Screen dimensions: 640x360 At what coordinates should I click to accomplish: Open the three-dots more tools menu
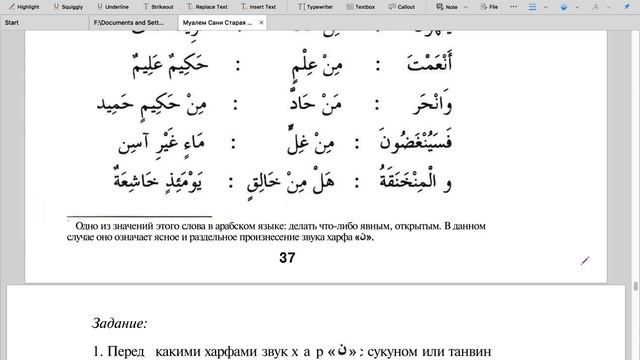[513, 7]
